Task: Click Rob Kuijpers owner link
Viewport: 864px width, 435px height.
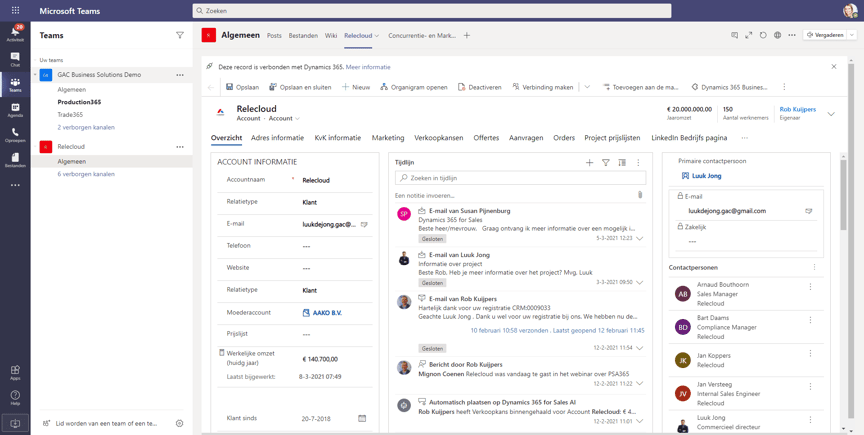Action: click(x=797, y=109)
